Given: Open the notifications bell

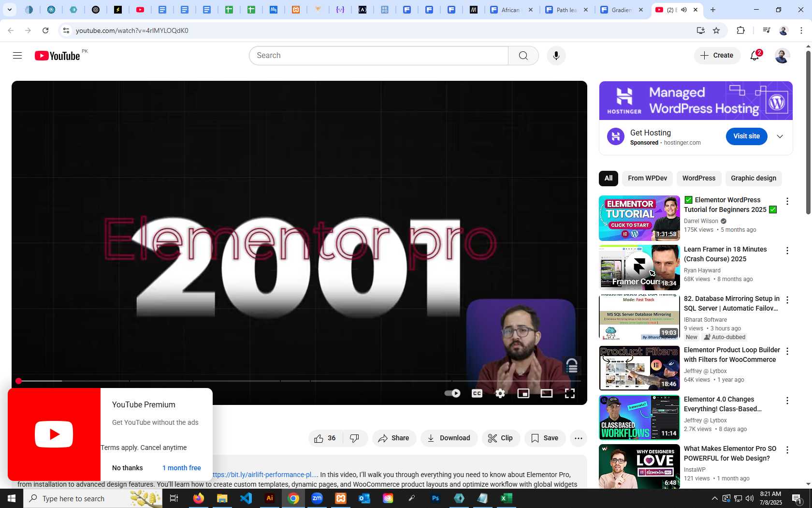Looking at the screenshot, I should click(x=754, y=56).
